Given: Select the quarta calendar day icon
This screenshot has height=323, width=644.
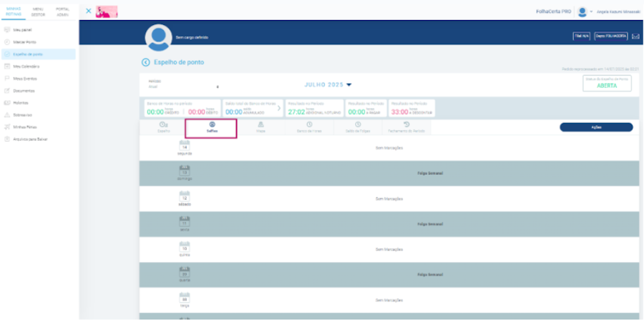Looking at the screenshot, I should tap(185, 272).
